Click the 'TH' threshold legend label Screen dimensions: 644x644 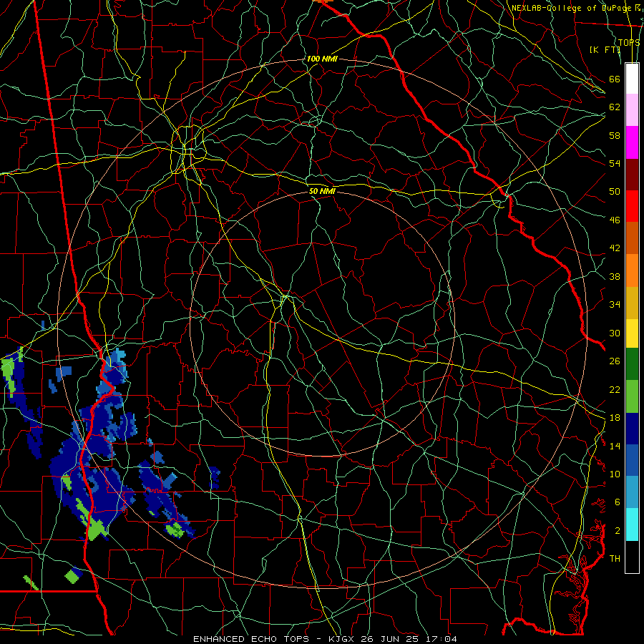[x=615, y=559]
